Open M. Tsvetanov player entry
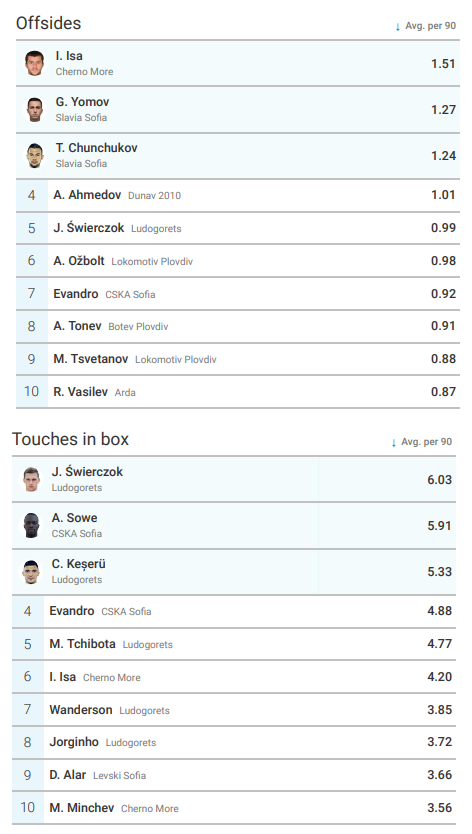The height and width of the screenshot is (834, 472). (90, 359)
